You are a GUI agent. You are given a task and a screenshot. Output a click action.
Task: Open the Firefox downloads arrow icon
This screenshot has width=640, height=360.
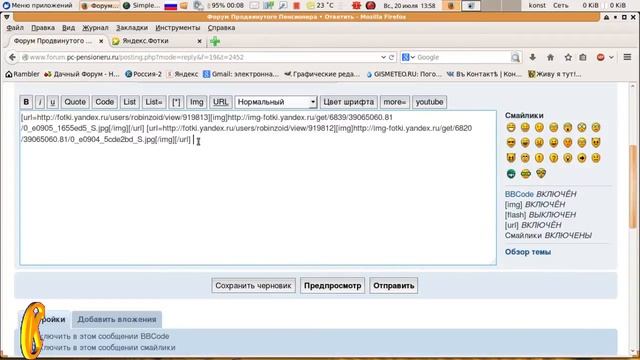point(533,57)
